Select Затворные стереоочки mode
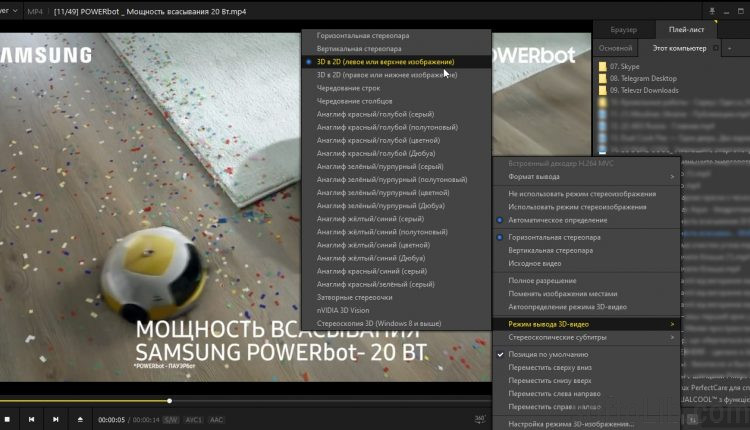750x430 pixels. tap(397, 297)
